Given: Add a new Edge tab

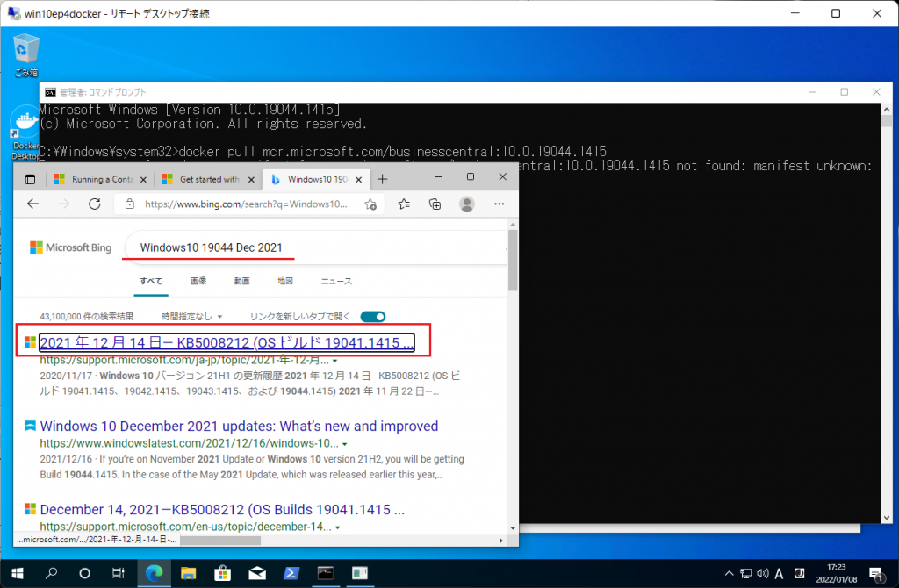Looking at the screenshot, I should click(x=383, y=179).
